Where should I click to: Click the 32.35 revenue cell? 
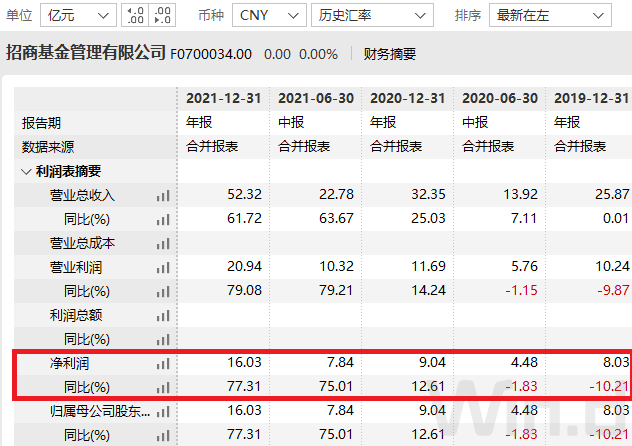coord(428,195)
